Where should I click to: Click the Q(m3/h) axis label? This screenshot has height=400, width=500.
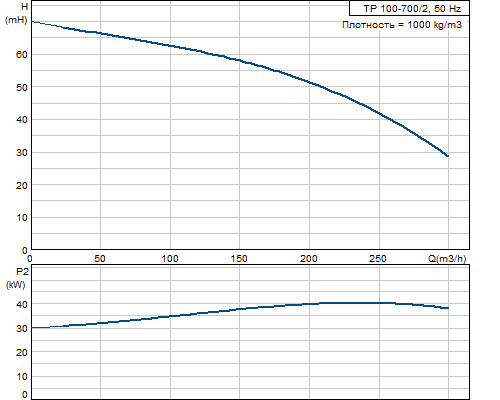(447, 259)
